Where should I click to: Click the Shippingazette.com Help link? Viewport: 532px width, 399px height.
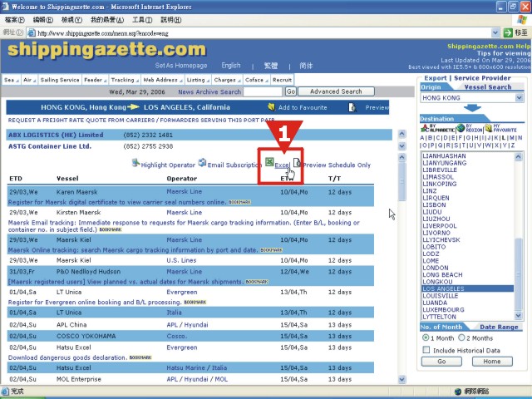pyautogui.click(x=489, y=46)
